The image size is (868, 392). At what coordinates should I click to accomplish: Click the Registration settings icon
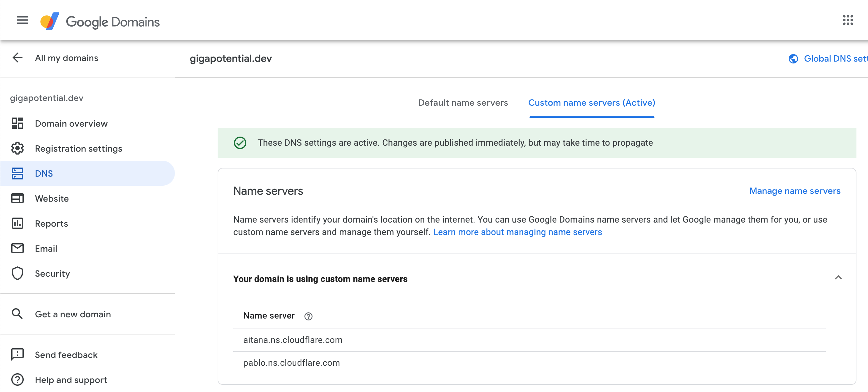tap(19, 148)
